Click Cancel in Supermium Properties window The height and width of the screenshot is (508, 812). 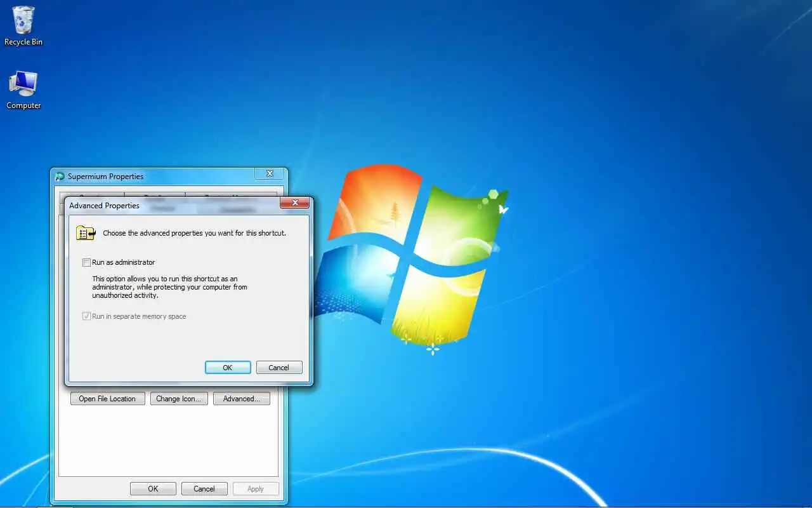pos(204,489)
